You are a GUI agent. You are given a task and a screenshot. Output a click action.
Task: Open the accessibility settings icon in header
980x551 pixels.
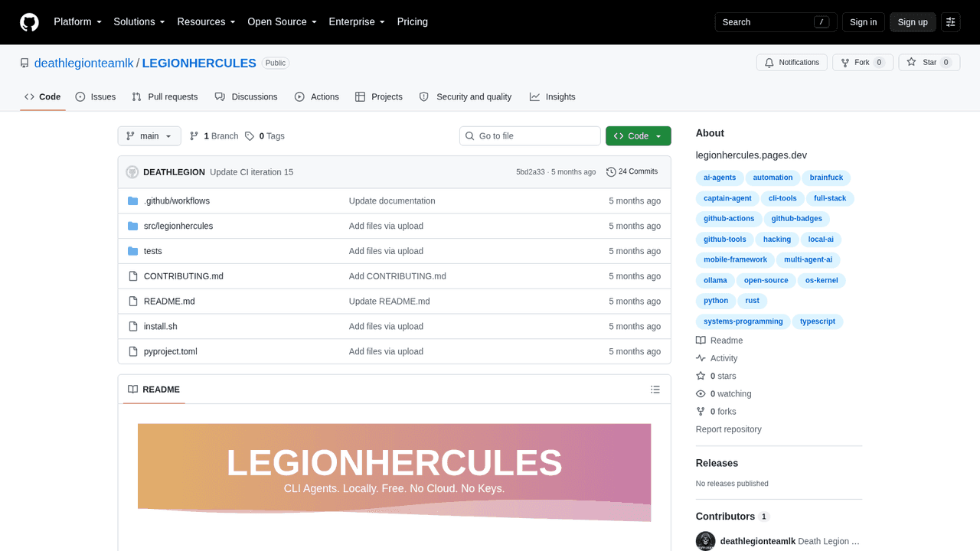click(951, 22)
